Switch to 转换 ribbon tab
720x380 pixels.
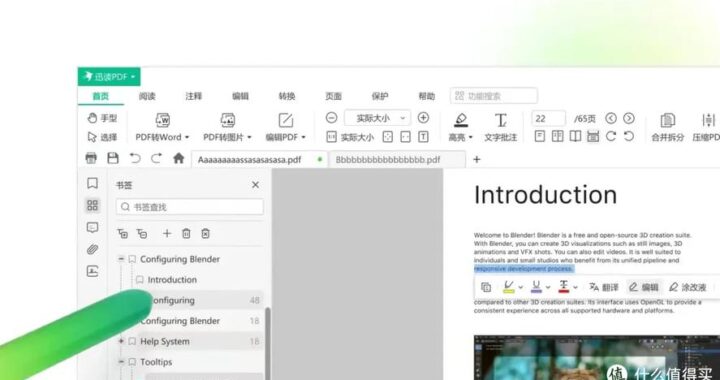coord(287,96)
